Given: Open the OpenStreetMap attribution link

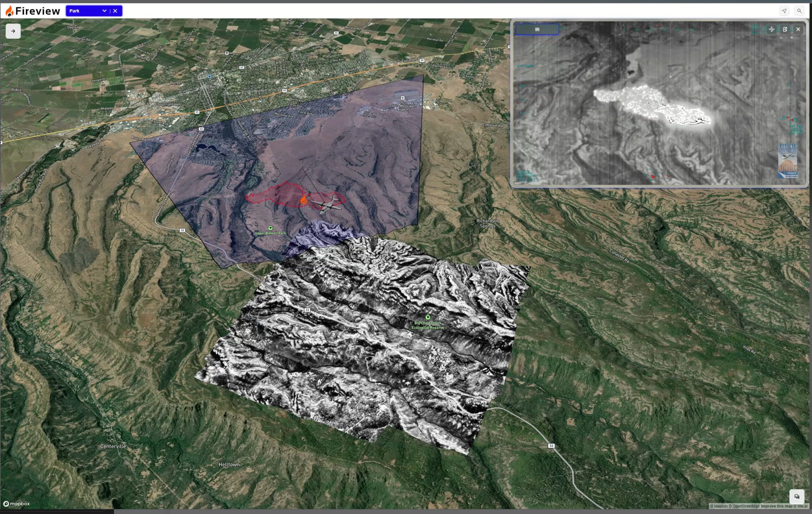Looking at the screenshot, I should point(746,506).
